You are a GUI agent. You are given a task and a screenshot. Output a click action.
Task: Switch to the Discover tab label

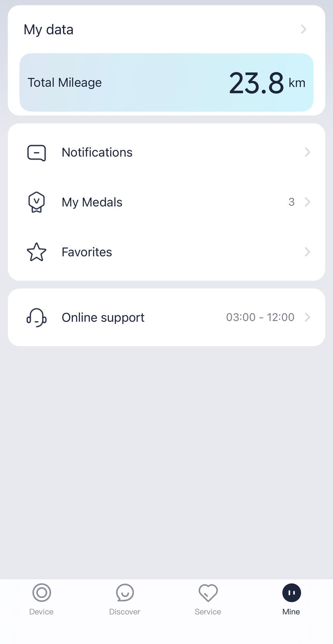coord(125,612)
